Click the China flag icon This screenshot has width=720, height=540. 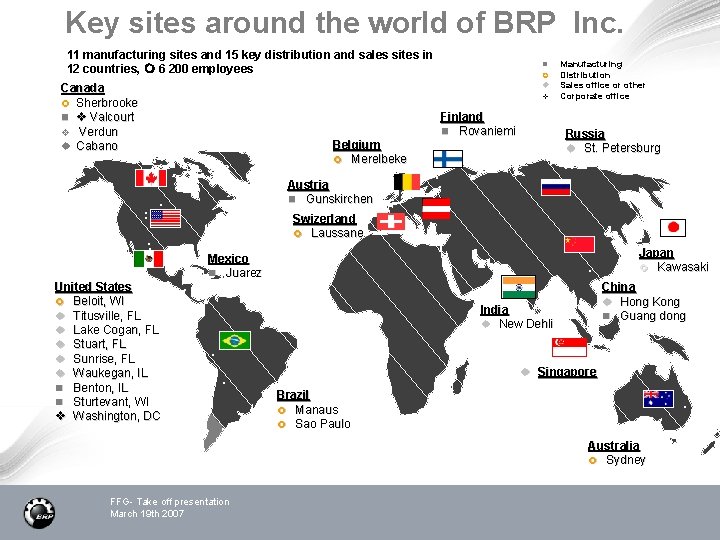[x=579, y=244]
